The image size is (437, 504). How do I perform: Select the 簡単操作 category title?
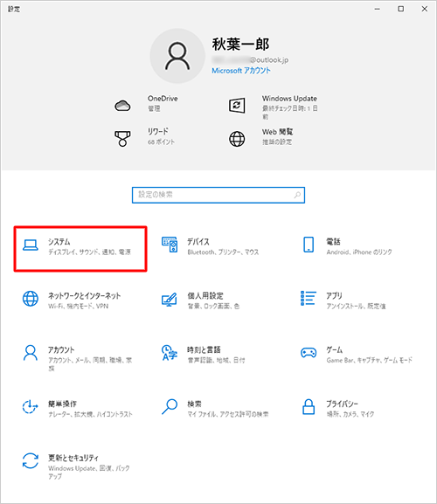(62, 404)
